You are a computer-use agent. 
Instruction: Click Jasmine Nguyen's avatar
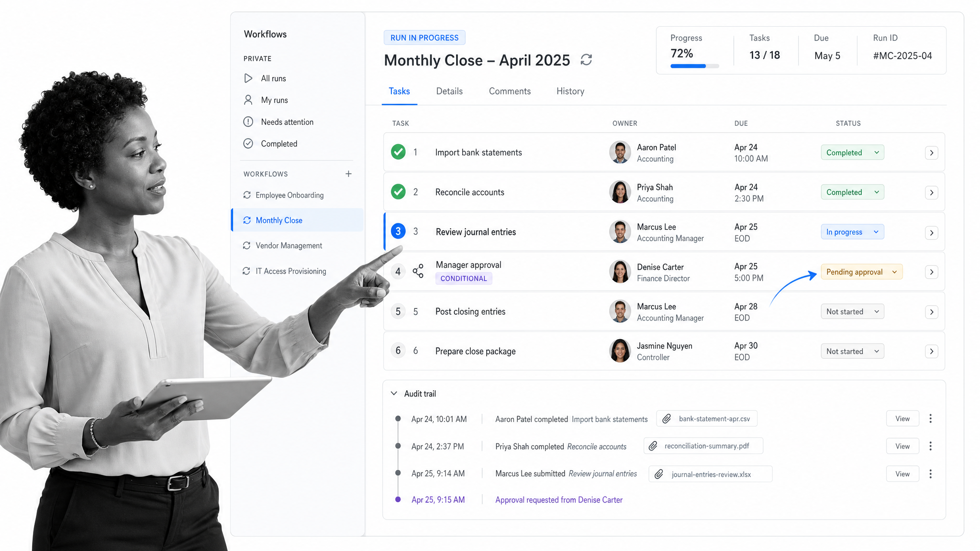(x=620, y=351)
